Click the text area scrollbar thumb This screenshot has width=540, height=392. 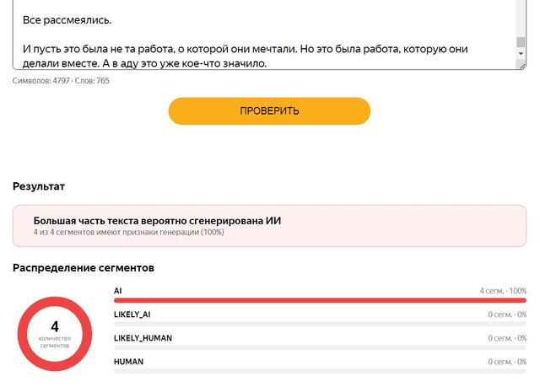[521, 41]
